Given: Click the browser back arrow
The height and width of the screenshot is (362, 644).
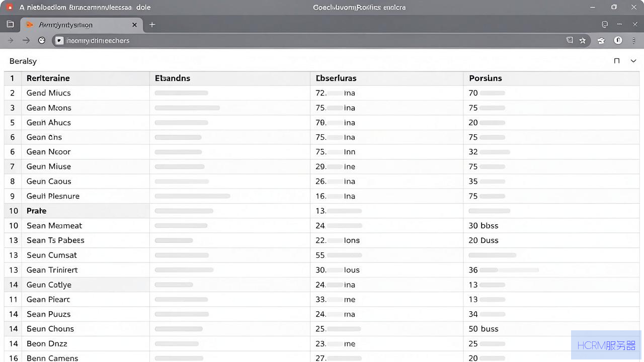Looking at the screenshot, I should click(x=10, y=41).
